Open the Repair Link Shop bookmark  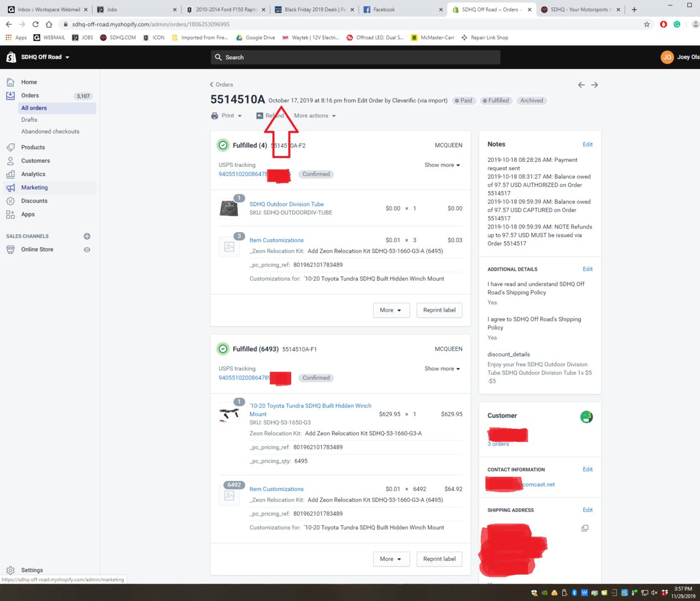coord(485,38)
